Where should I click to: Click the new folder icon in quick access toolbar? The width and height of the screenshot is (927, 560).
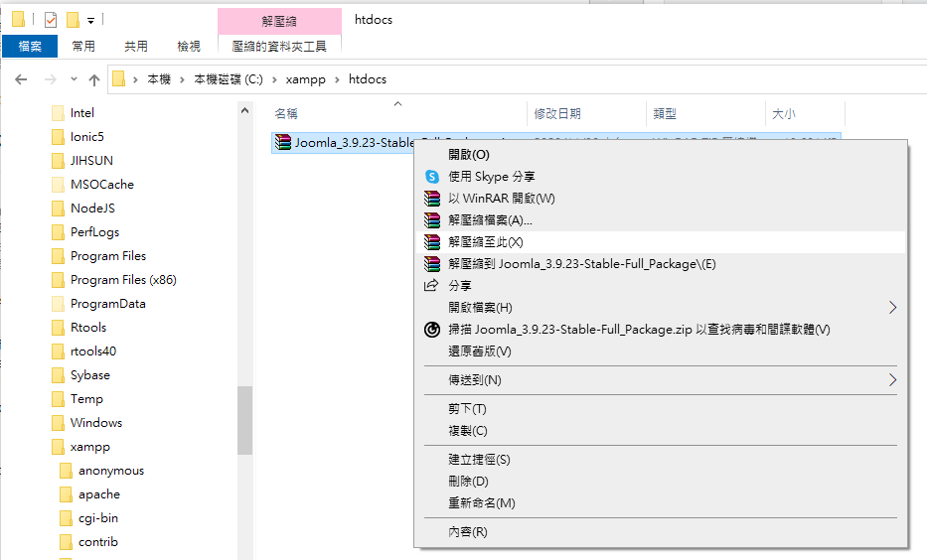click(73, 21)
